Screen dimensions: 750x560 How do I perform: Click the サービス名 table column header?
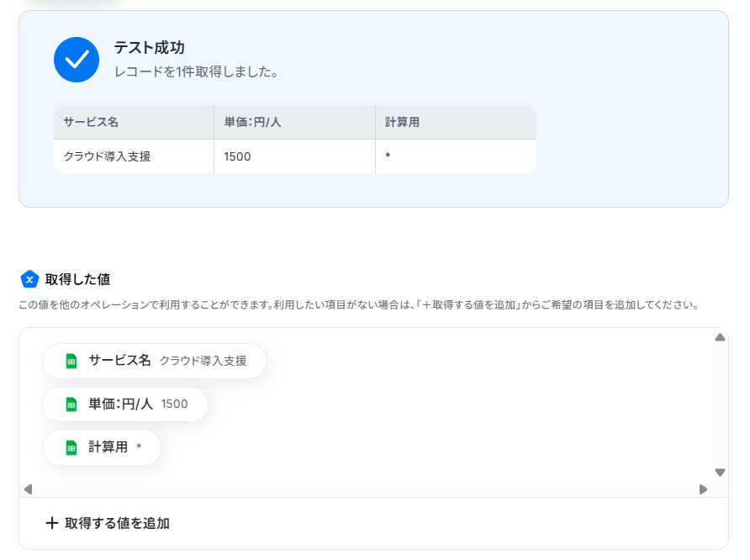pyautogui.click(x=134, y=123)
